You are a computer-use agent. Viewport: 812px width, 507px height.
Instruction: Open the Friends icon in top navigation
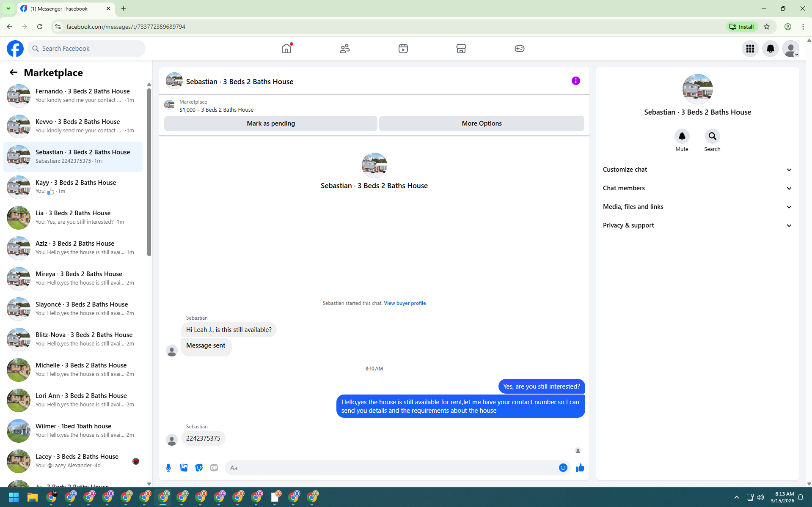345,49
